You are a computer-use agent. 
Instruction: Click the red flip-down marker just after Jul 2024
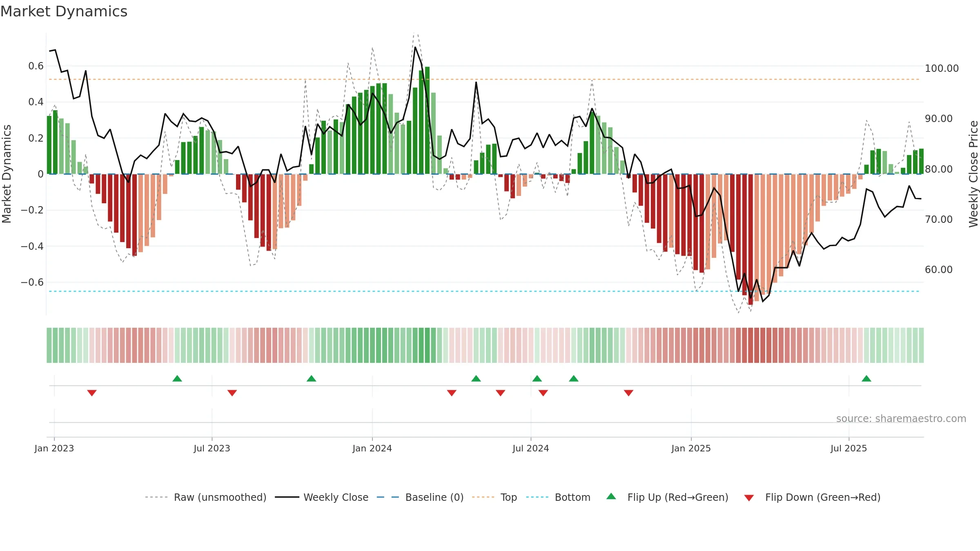(543, 393)
